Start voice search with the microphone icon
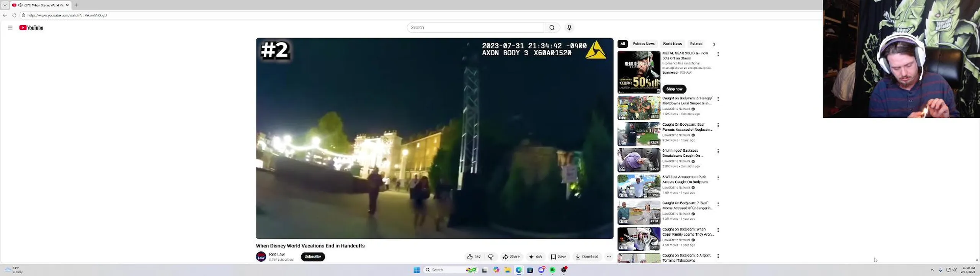 [x=569, y=28]
